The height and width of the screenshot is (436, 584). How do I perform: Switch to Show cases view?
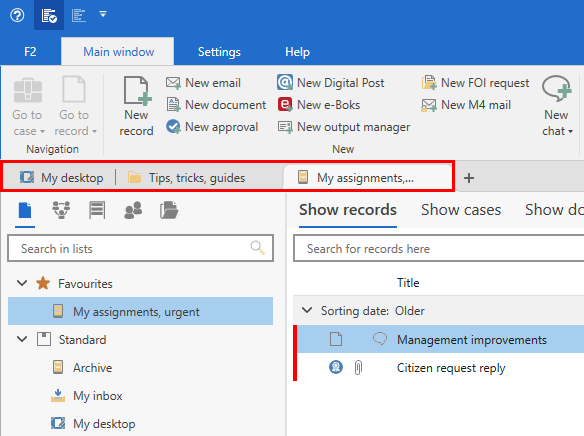point(461,210)
